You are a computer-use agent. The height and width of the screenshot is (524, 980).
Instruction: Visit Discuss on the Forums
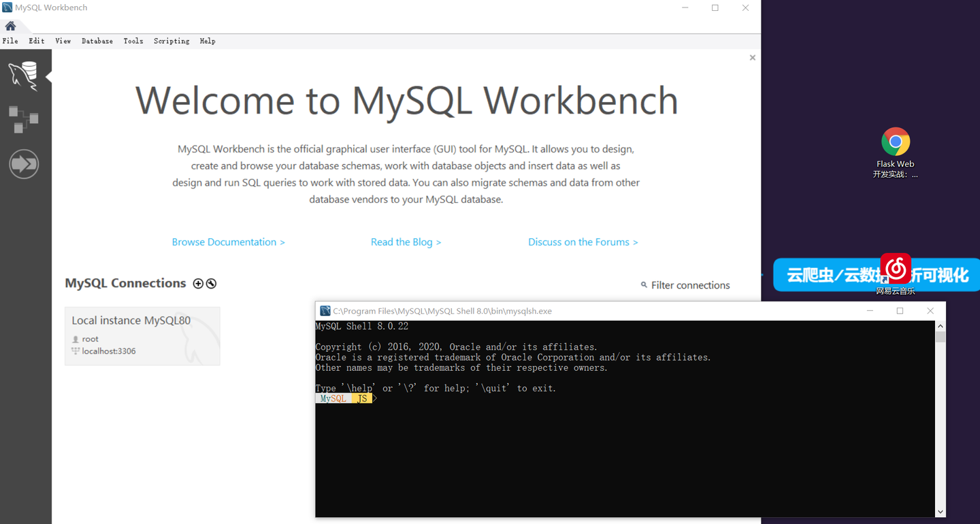[x=583, y=242]
